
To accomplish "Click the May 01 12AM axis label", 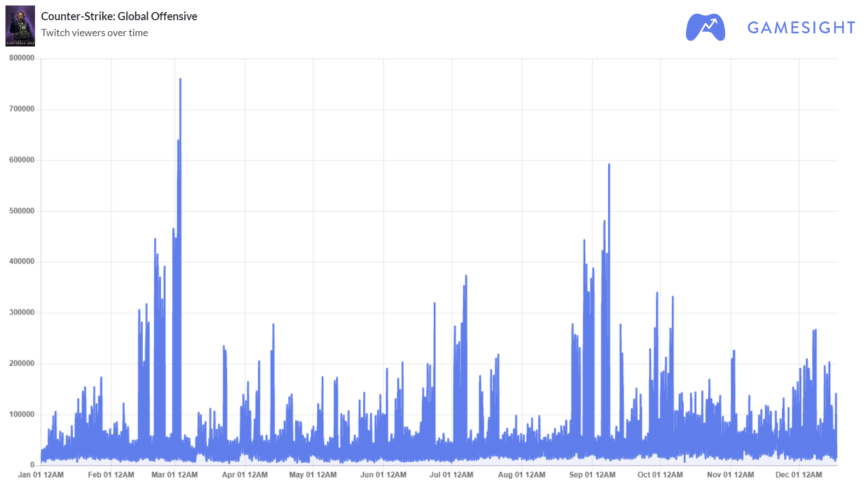I will (313, 475).
